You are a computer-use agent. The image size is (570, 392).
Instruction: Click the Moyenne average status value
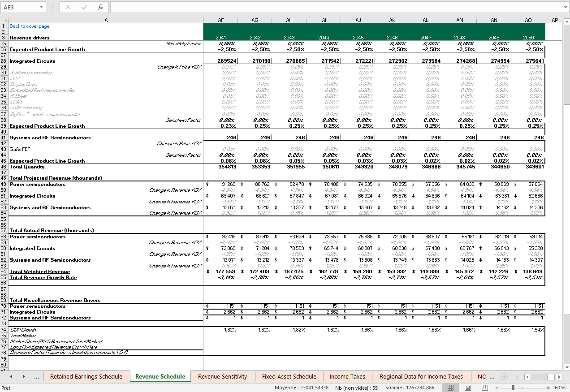click(302, 388)
